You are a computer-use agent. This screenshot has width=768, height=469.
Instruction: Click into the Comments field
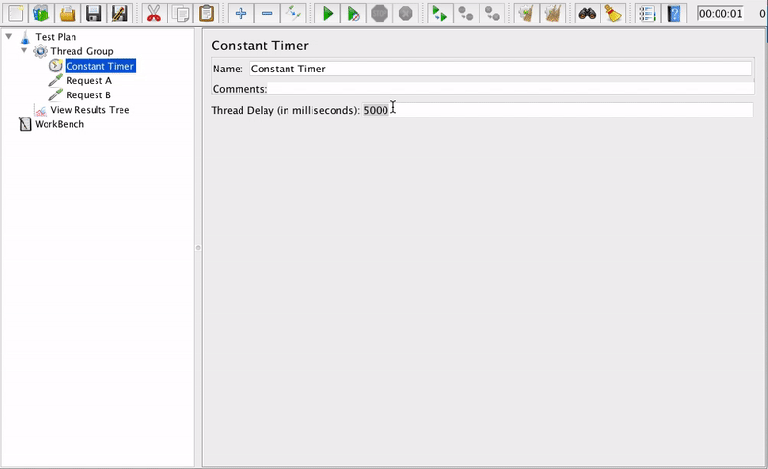[511, 89]
